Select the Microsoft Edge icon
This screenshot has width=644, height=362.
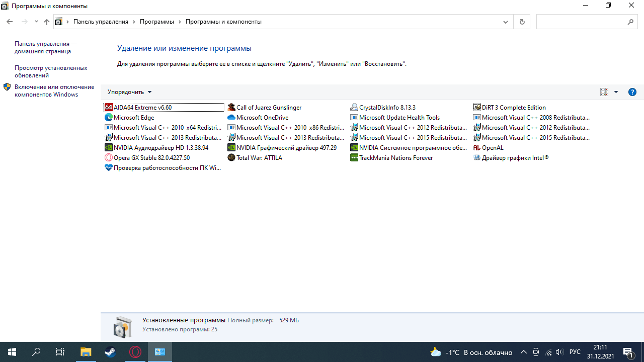pyautogui.click(x=108, y=117)
